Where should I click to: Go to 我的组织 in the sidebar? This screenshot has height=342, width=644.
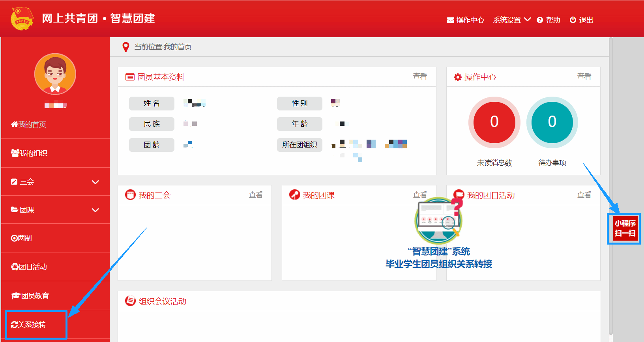(30, 153)
